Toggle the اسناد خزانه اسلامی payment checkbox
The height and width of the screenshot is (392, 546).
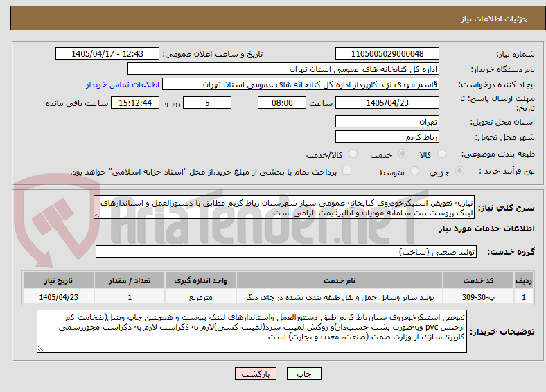coord(346,170)
